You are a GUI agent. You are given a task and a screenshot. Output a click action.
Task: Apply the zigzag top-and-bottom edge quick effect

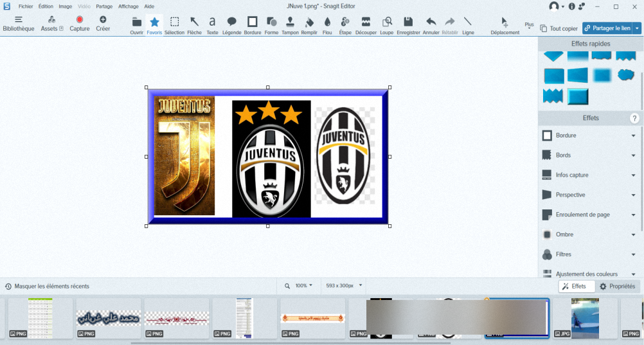[x=553, y=96]
